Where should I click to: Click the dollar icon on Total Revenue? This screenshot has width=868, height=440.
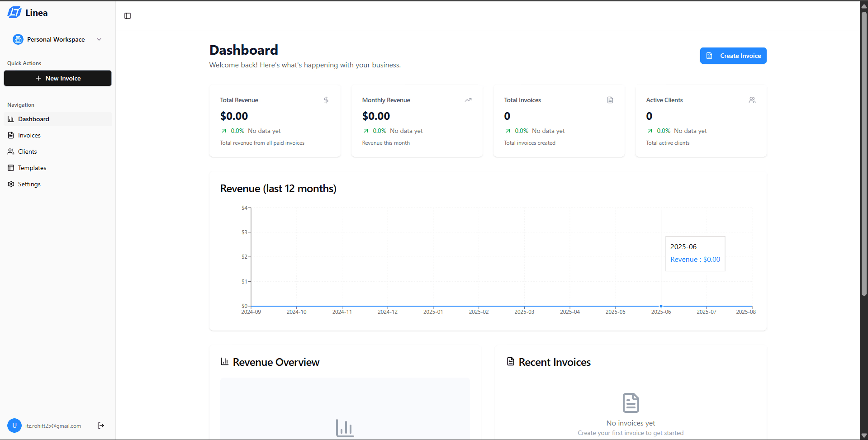click(x=326, y=100)
